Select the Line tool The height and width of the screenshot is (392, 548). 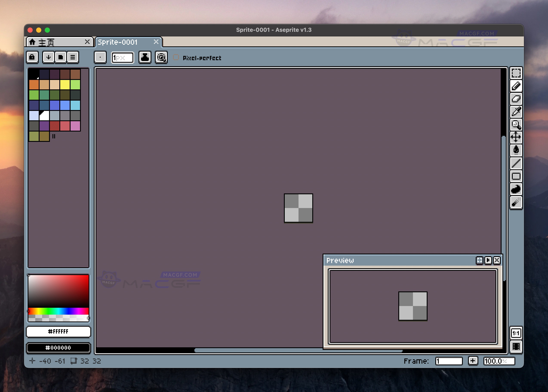[516, 163]
